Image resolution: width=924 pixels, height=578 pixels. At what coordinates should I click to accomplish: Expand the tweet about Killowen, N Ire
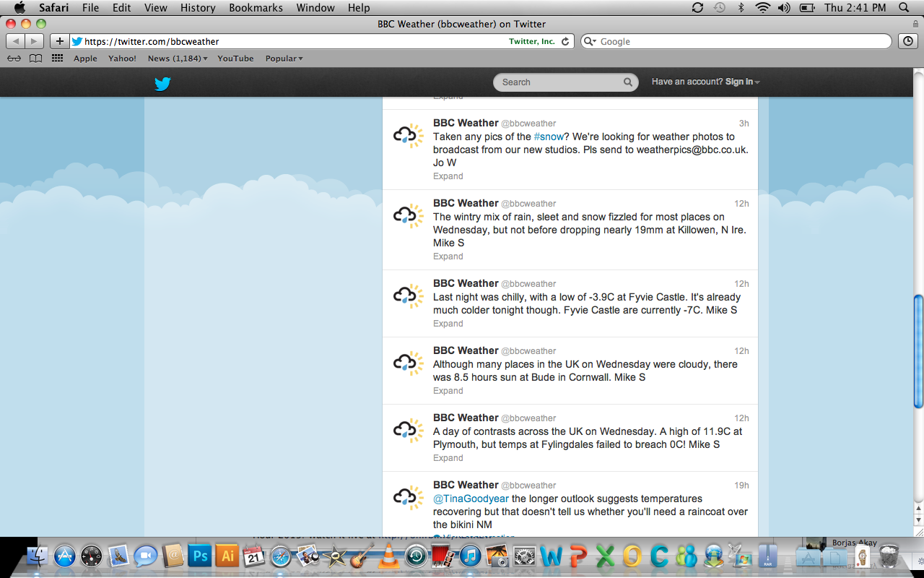tap(448, 256)
